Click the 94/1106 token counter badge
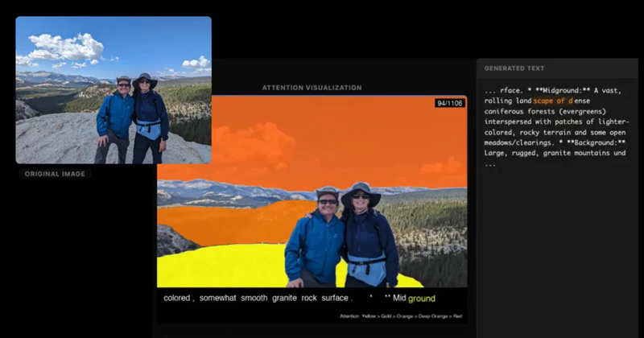 pos(450,103)
